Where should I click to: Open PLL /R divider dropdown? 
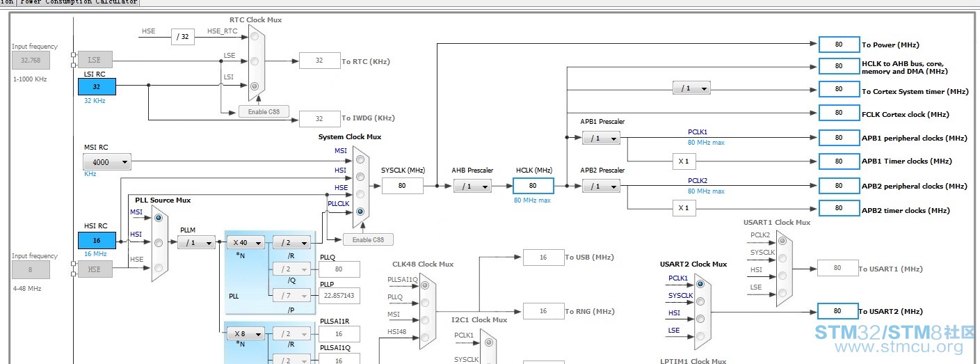pyautogui.click(x=291, y=242)
